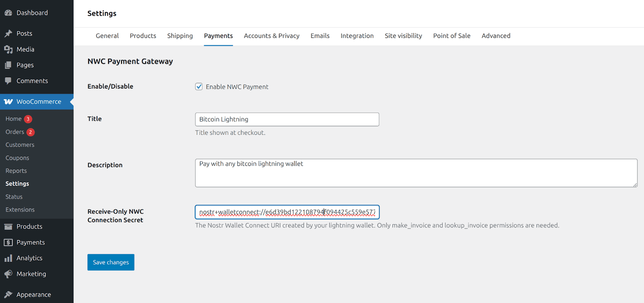Click the Receive-Only NWC Connection Secret label
The image size is (644, 303).
pos(116,216)
